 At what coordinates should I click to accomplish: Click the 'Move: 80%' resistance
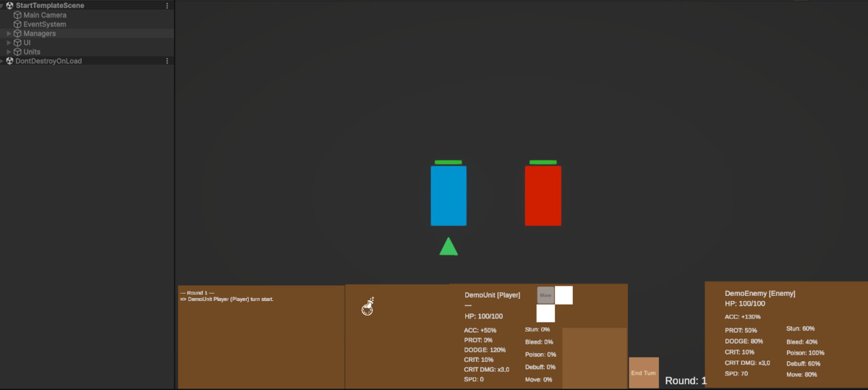coord(802,374)
